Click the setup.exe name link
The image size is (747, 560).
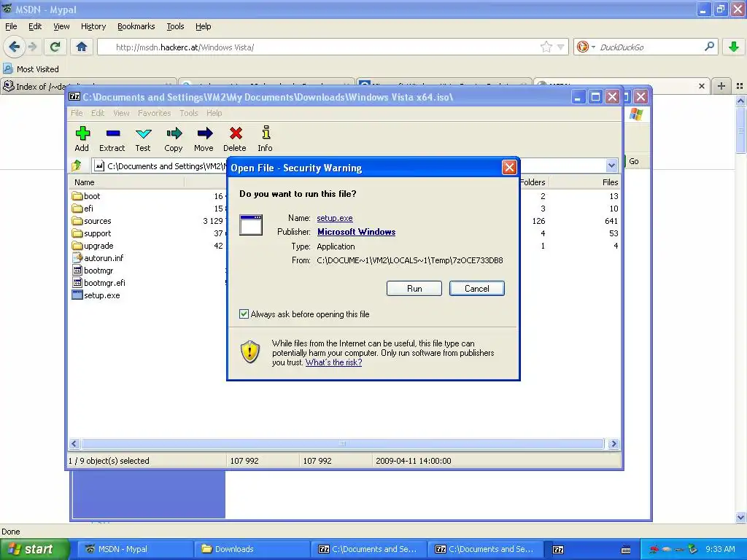tap(335, 218)
